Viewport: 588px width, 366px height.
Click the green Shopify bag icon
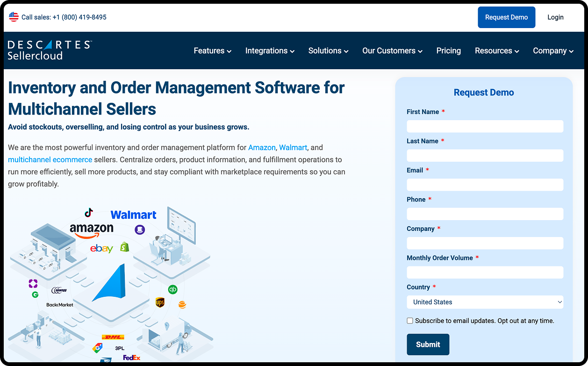125,247
